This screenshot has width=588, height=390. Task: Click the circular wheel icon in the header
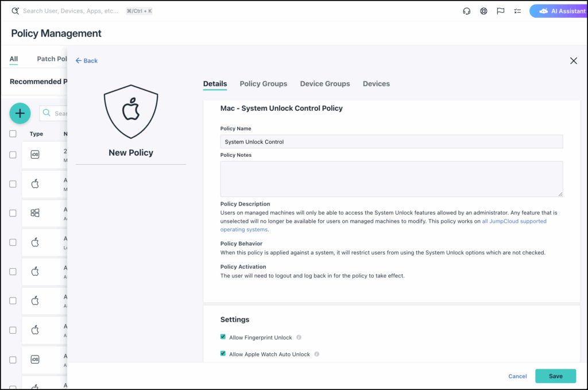coord(483,11)
